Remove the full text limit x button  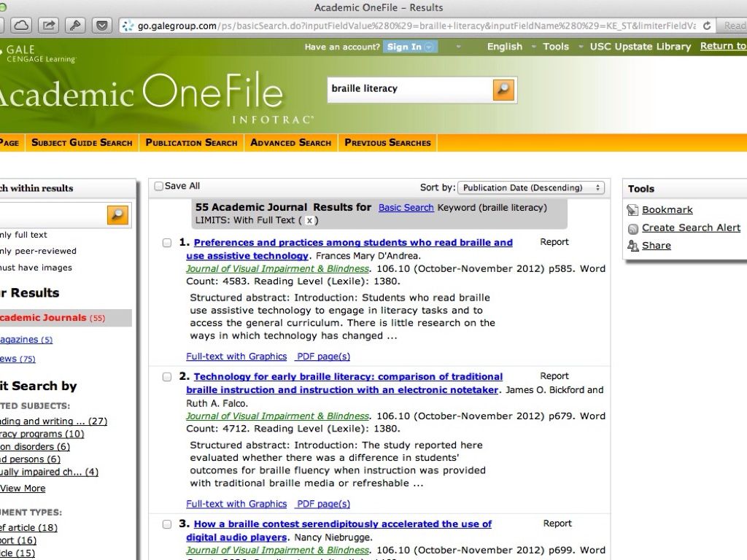tap(309, 220)
